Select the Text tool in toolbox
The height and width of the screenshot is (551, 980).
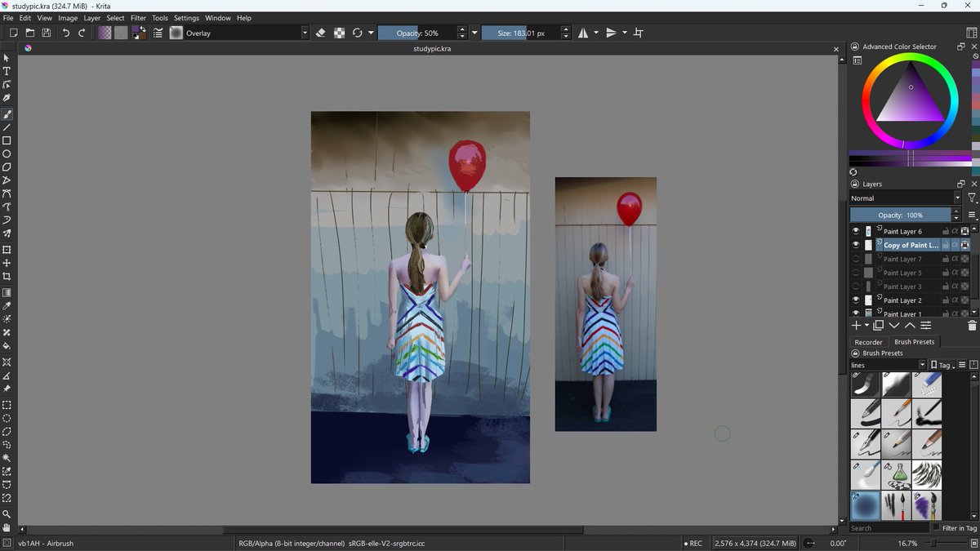pos(7,71)
